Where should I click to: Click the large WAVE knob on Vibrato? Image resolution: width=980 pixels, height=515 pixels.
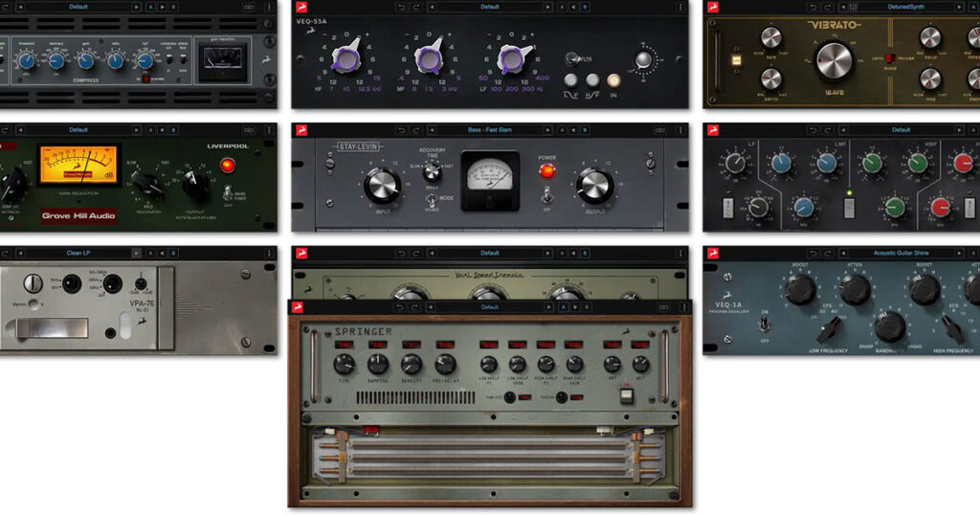tap(834, 62)
